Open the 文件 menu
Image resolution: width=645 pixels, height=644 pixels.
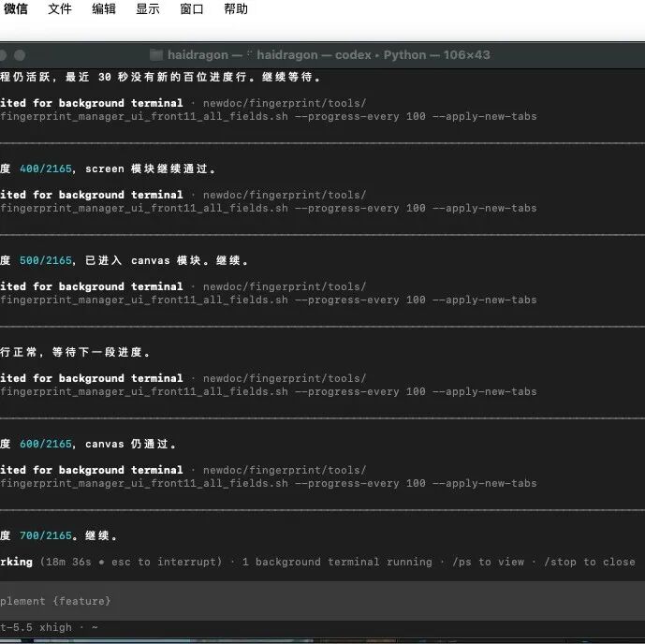click(x=60, y=8)
